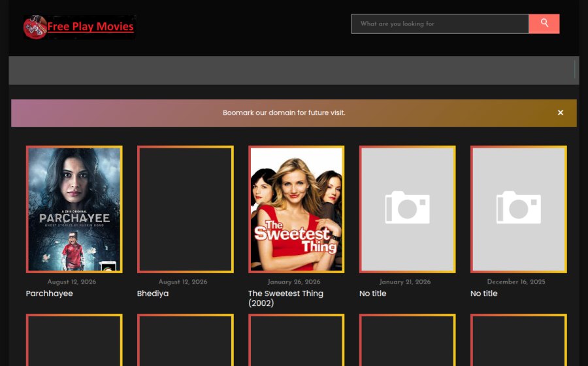Image resolution: width=588 pixels, height=366 pixels.
Task: Open The Sweetest Thing (2002) title link
Action: (x=286, y=298)
